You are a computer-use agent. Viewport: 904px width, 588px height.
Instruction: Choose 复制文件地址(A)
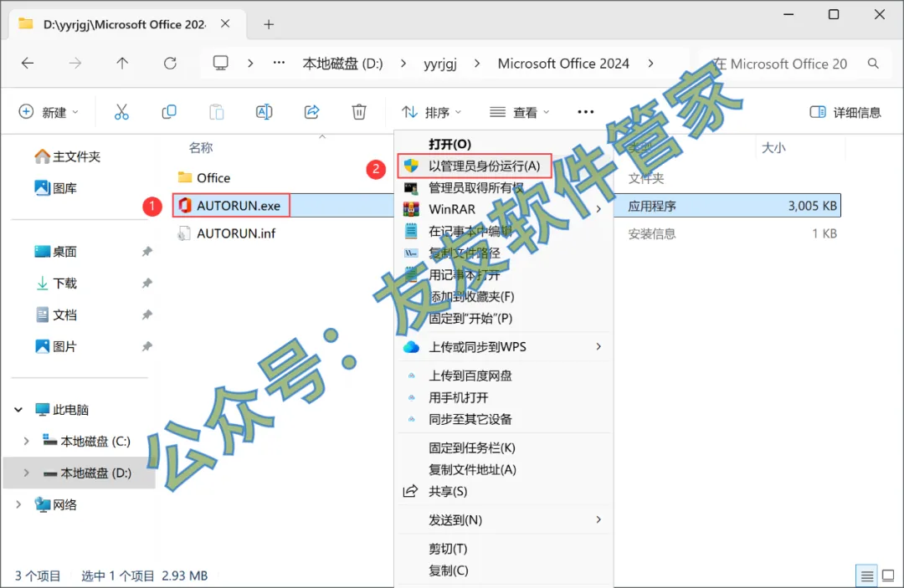coord(503,469)
